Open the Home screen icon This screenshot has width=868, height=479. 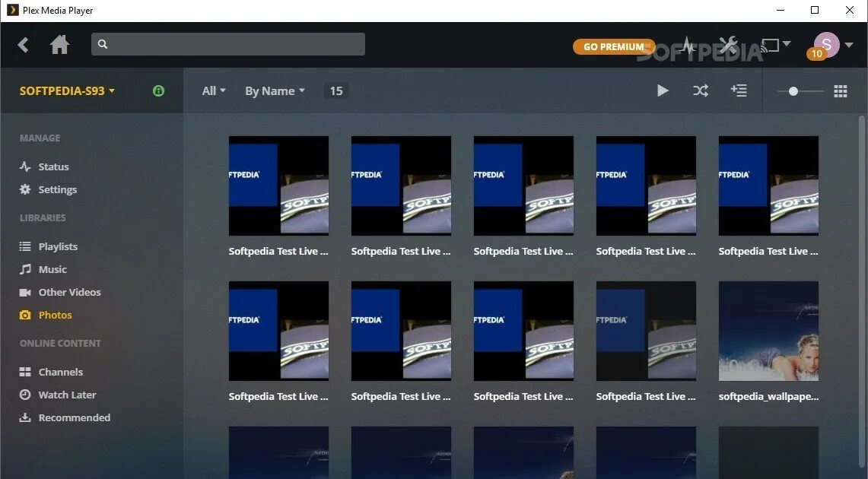pos(60,45)
